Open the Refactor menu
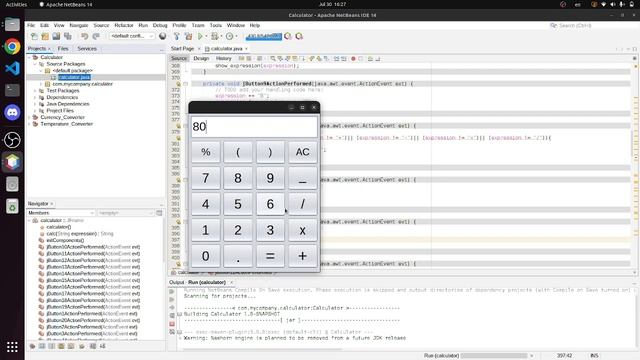640x360 pixels. click(x=124, y=25)
